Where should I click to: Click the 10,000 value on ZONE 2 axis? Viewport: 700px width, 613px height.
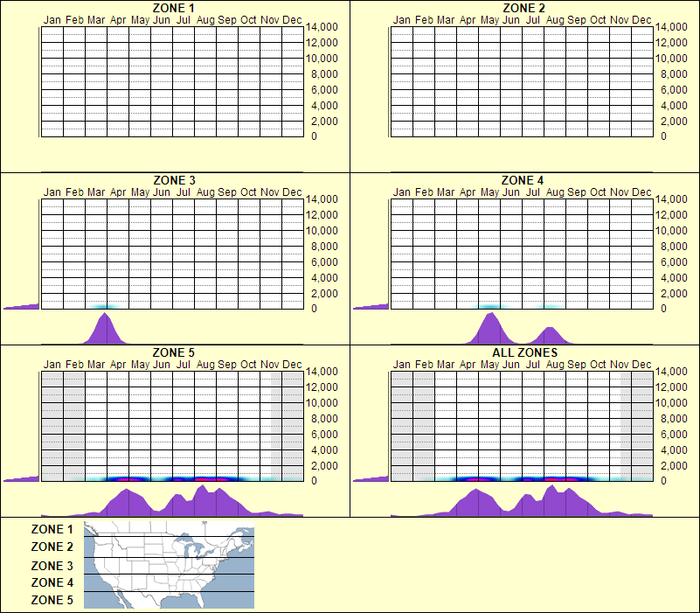(671, 58)
